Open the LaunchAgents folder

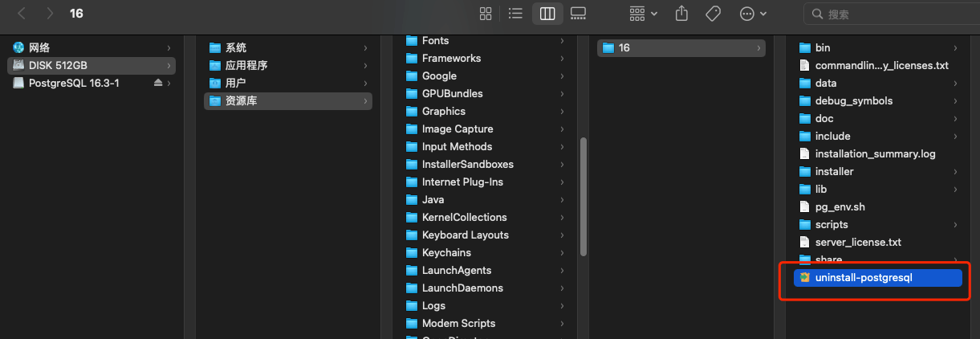click(485, 271)
